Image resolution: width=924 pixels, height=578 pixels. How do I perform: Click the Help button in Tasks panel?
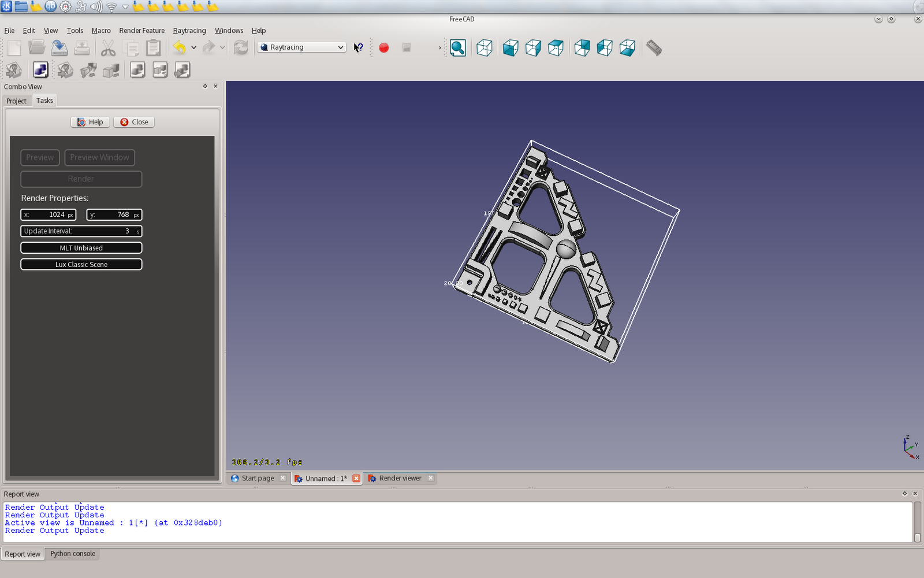[x=90, y=122]
